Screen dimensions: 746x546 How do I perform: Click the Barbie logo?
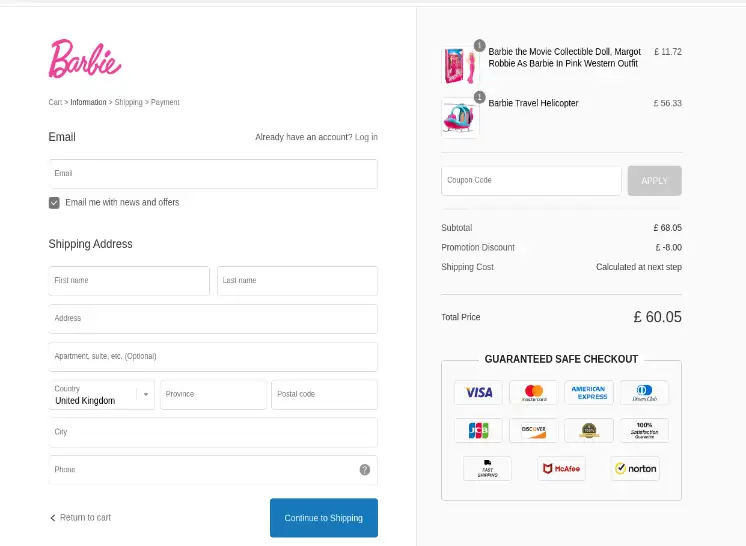85,59
